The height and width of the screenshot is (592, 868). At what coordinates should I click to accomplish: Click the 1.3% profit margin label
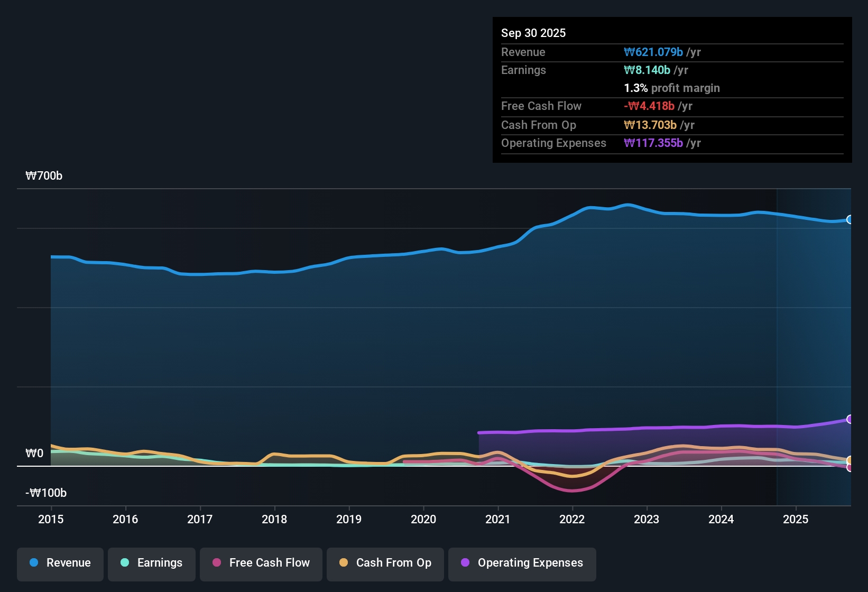pyautogui.click(x=671, y=88)
